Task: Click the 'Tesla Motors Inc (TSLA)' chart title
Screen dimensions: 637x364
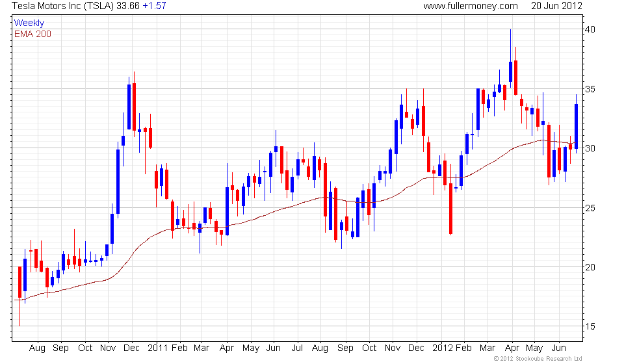Action: pyautogui.click(x=62, y=6)
